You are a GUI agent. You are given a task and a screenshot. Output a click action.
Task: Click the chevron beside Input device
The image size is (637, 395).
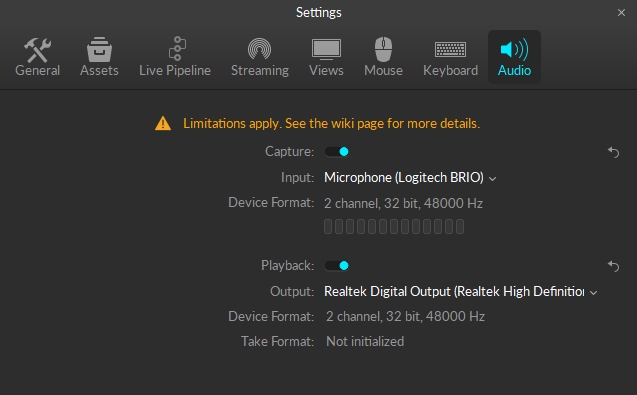coord(492,179)
